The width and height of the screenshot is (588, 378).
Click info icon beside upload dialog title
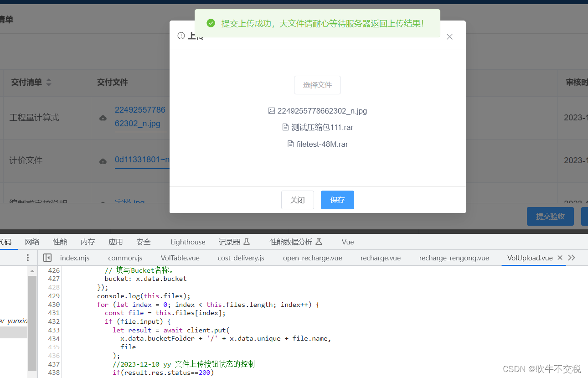click(x=181, y=36)
